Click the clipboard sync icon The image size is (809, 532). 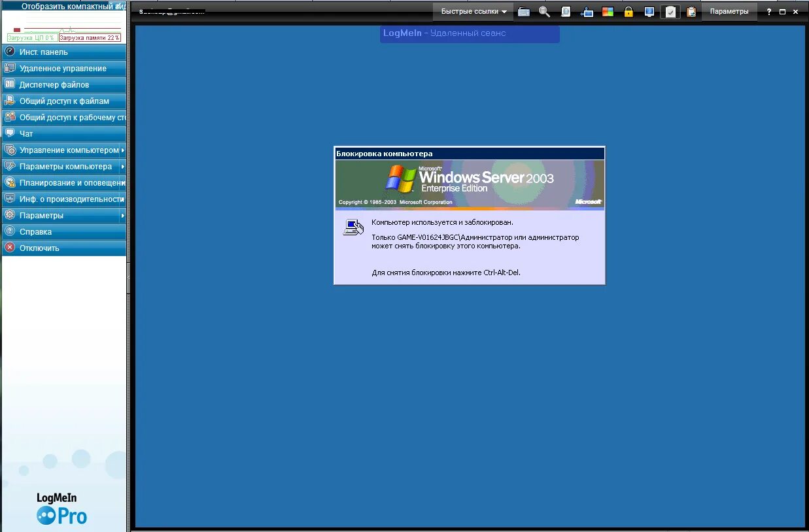click(x=691, y=12)
